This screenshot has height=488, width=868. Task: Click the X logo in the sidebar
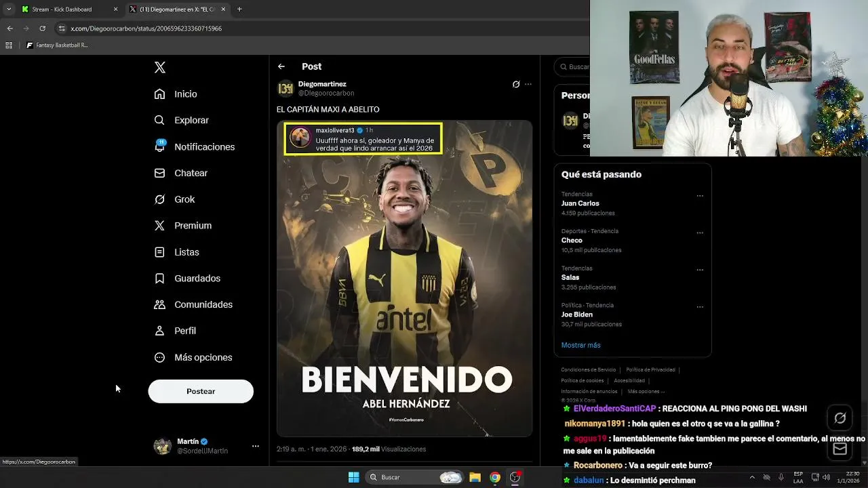pos(160,67)
